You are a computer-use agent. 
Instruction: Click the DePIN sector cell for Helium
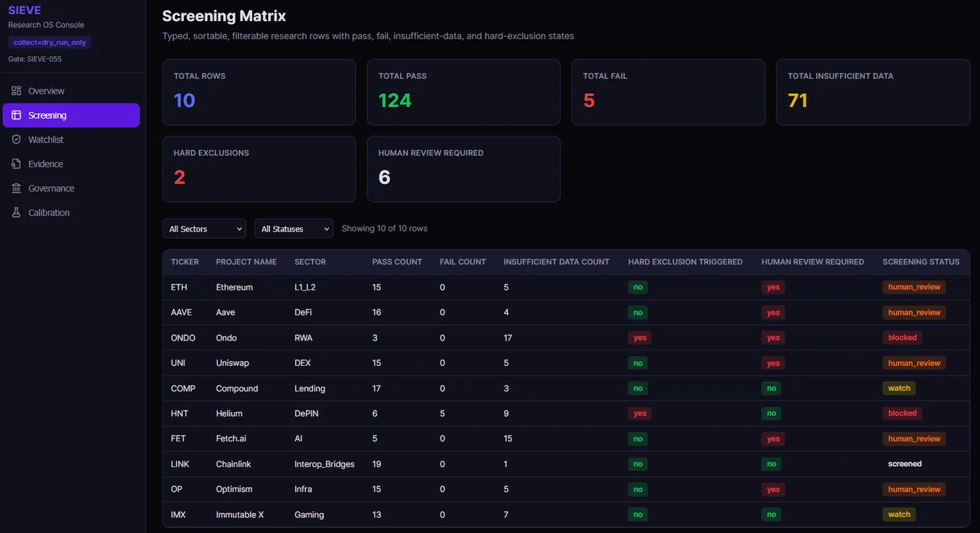click(307, 414)
